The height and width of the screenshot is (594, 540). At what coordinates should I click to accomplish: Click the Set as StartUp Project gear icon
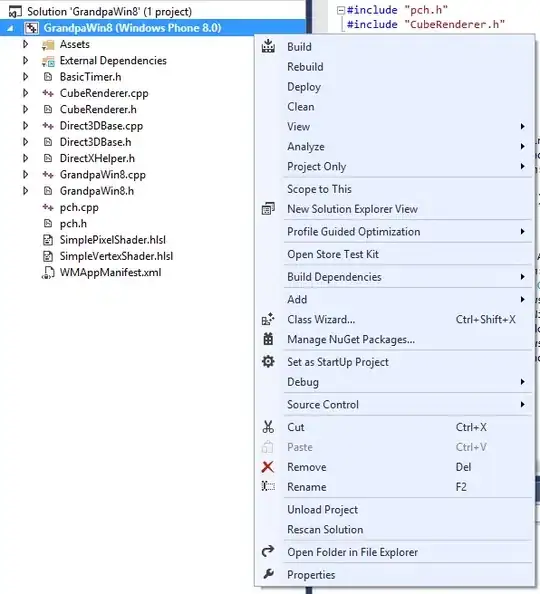[268, 361]
